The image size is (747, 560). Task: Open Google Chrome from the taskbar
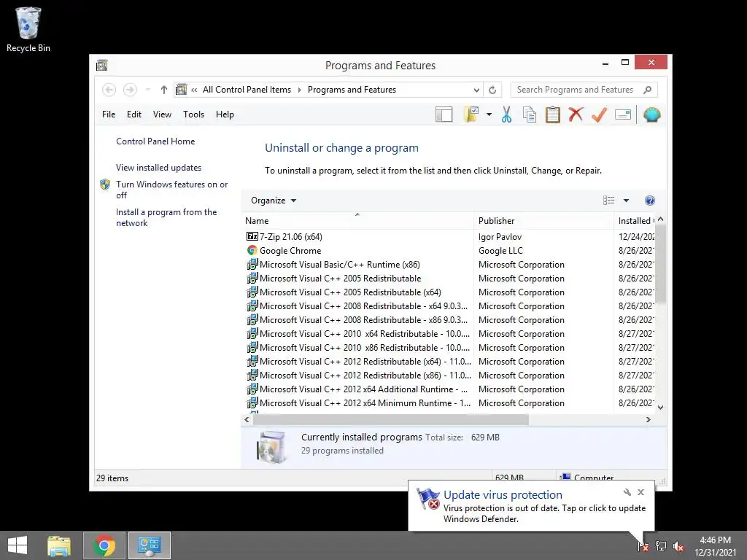pyautogui.click(x=104, y=545)
